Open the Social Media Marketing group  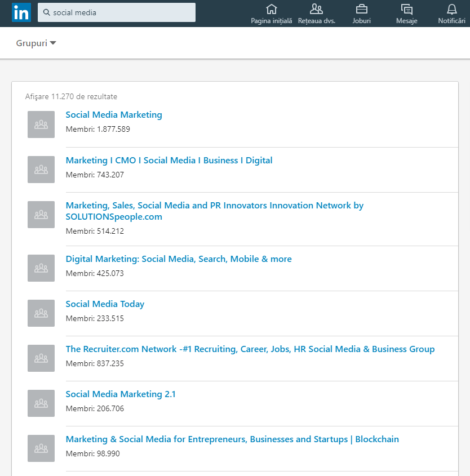coord(114,114)
